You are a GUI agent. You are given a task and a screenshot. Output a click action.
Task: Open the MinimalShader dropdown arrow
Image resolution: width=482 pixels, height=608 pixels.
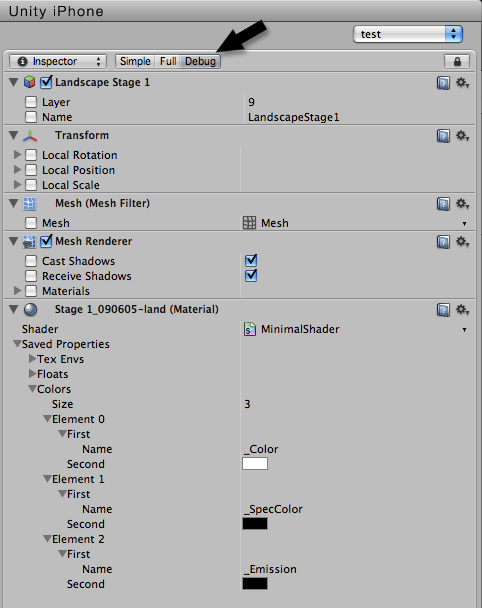464,330
